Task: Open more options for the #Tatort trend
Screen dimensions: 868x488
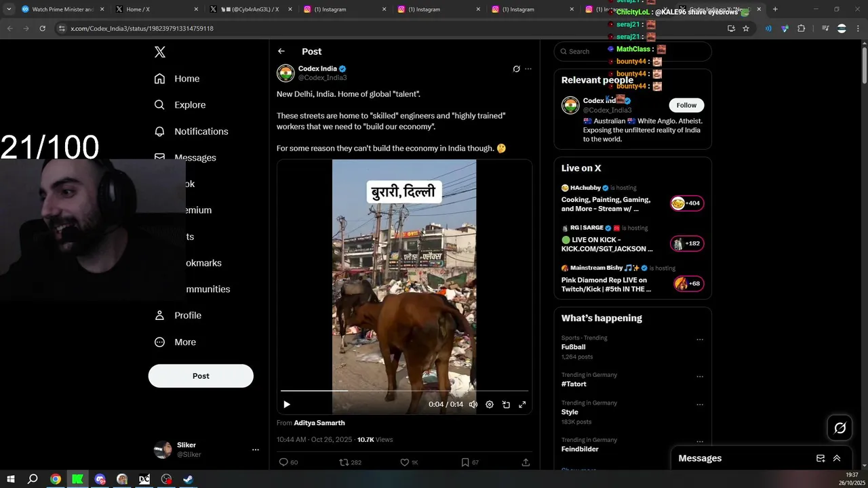Action: [x=700, y=377]
